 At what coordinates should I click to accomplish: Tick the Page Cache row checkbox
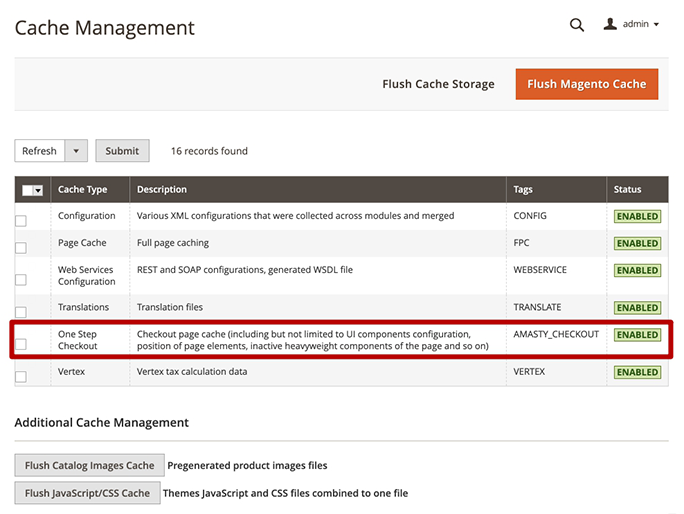pyautogui.click(x=21, y=248)
